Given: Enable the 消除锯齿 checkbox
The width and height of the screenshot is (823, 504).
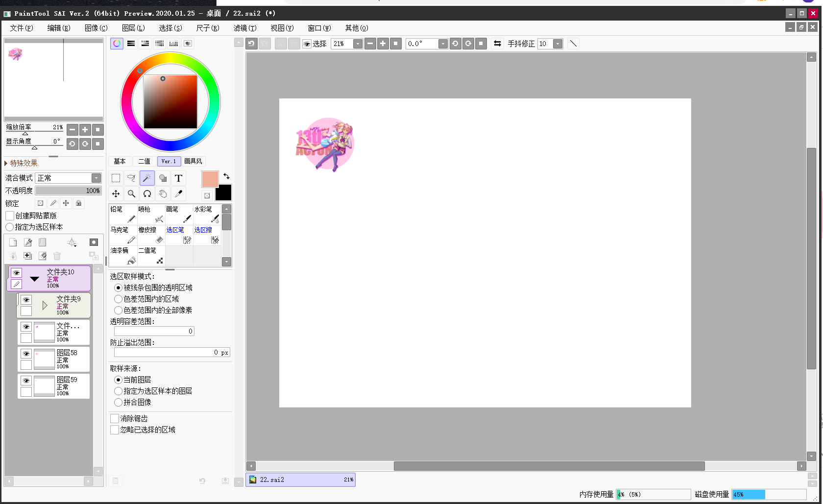Looking at the screenshot, I should pos(115,418).
